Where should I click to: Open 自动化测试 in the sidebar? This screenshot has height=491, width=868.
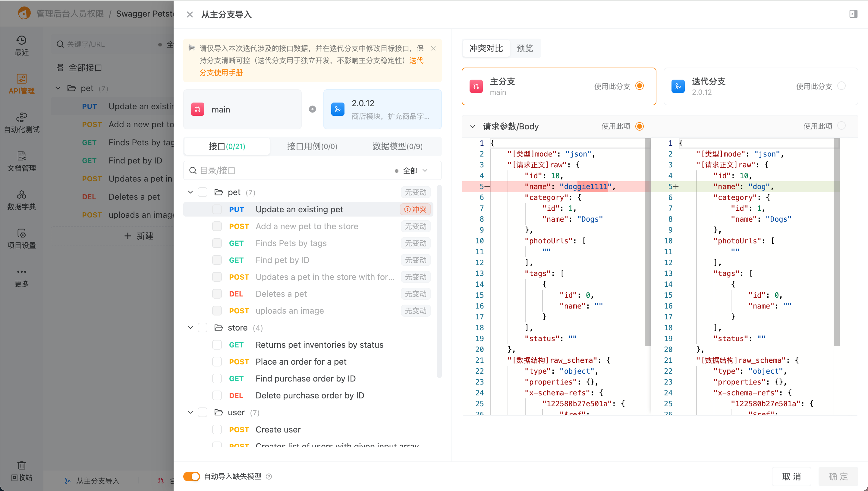[22, 123]
